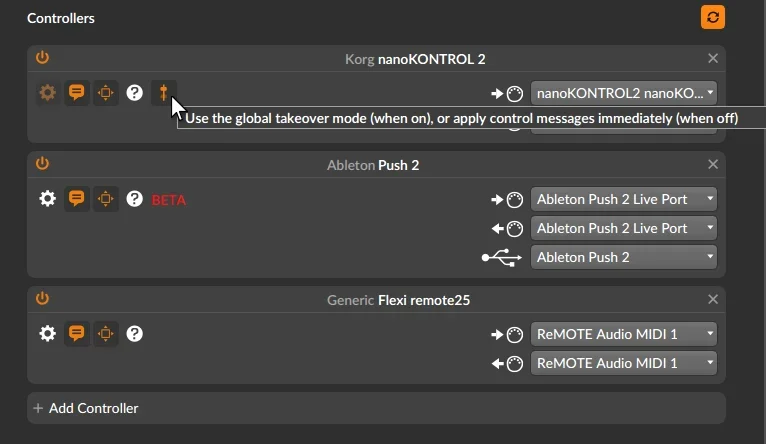Image resolution: width=766 pixels, height=444 pixels.
Task: Click the refresh controllers button
Action: (713, 17)
